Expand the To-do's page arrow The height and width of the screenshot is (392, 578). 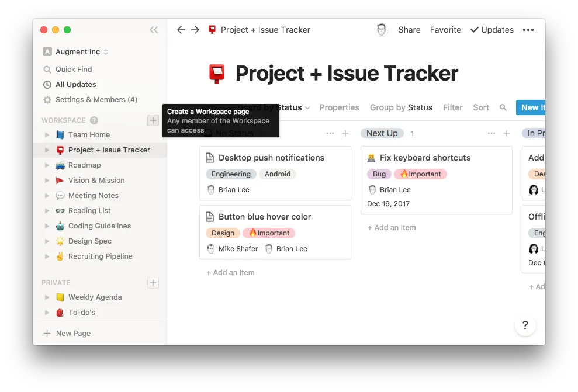pos(47,312)
